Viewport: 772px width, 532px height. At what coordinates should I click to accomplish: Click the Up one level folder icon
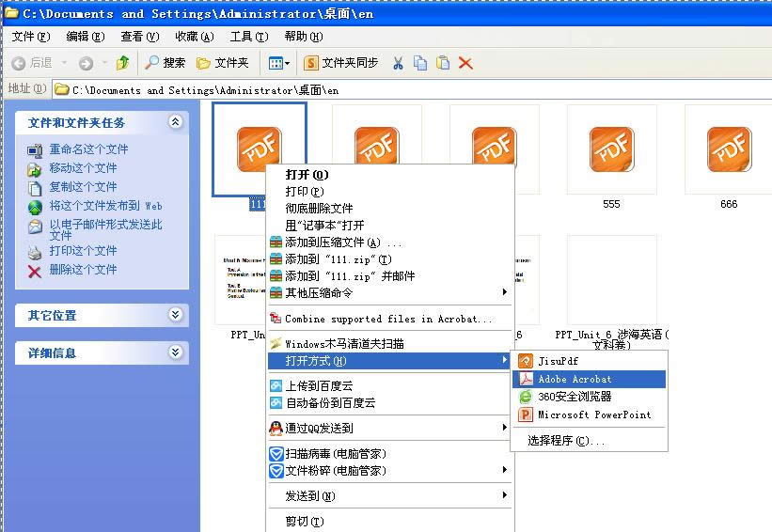(x=122, y=63)
